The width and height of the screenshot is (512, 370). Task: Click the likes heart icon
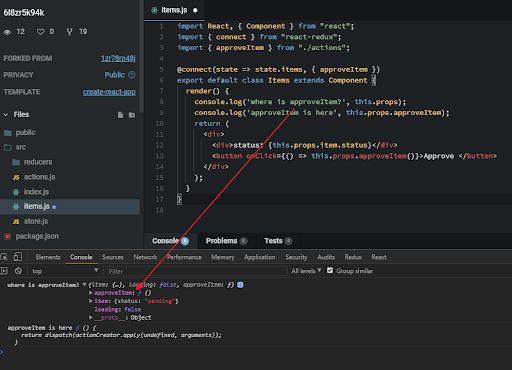click(41, 32)
